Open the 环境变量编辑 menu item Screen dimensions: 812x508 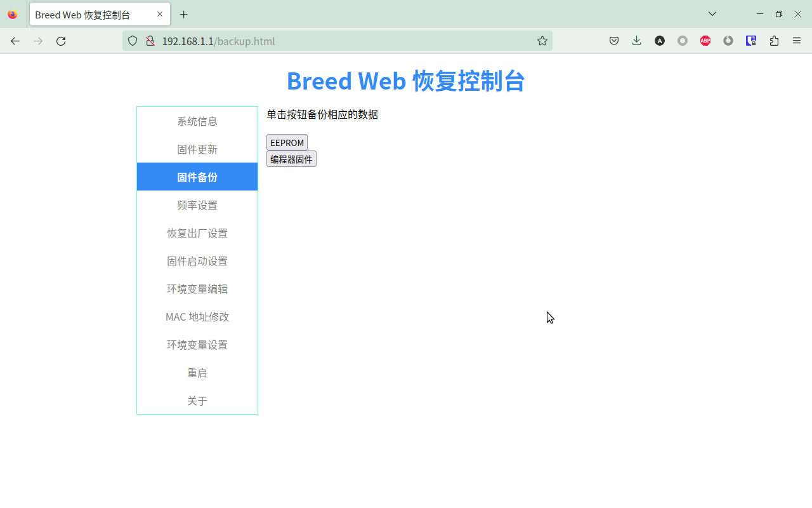[197, 288]
